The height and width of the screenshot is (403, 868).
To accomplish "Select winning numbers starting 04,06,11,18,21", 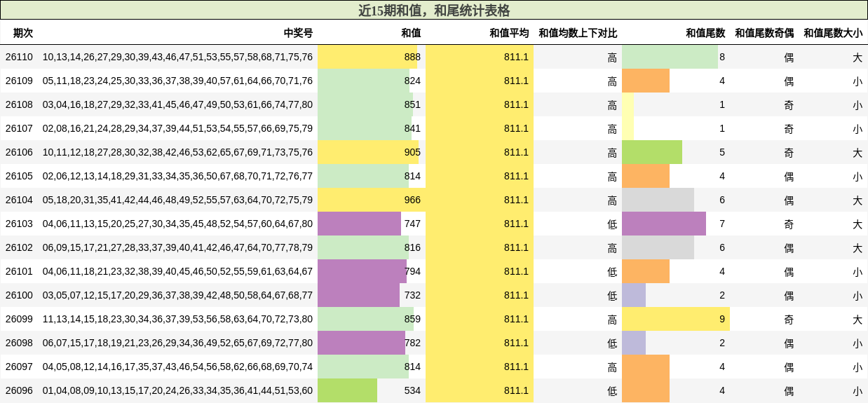I will click(177, 271).
